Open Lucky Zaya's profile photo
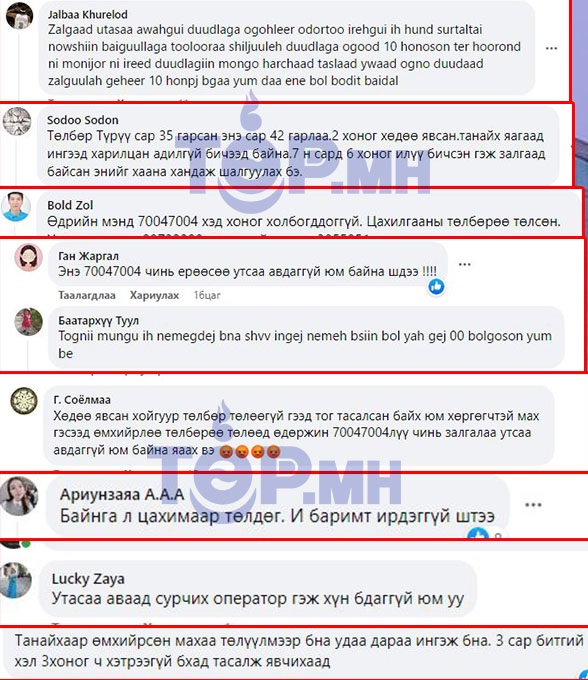Viewport: 588px width, 680px height. point(16,580)
